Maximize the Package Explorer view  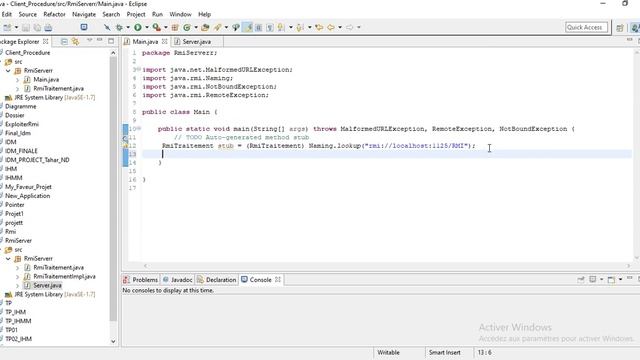coord(111,41)
